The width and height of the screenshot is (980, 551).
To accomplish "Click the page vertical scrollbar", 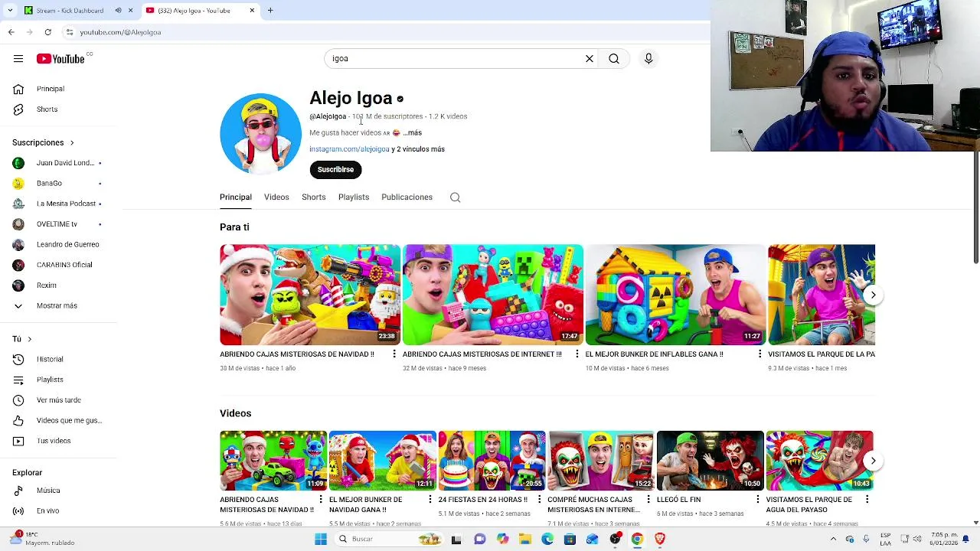I will pos(975,208).
